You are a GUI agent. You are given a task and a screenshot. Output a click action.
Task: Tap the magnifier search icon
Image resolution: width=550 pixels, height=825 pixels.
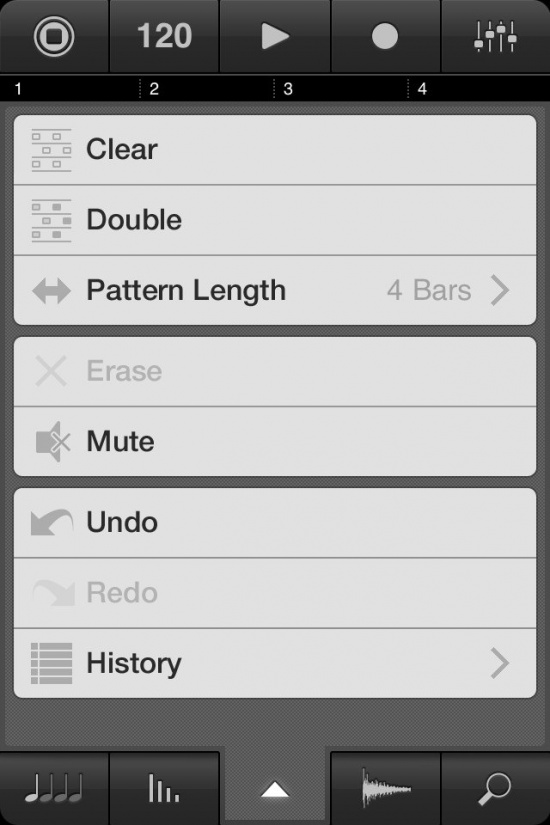point(494,788)
